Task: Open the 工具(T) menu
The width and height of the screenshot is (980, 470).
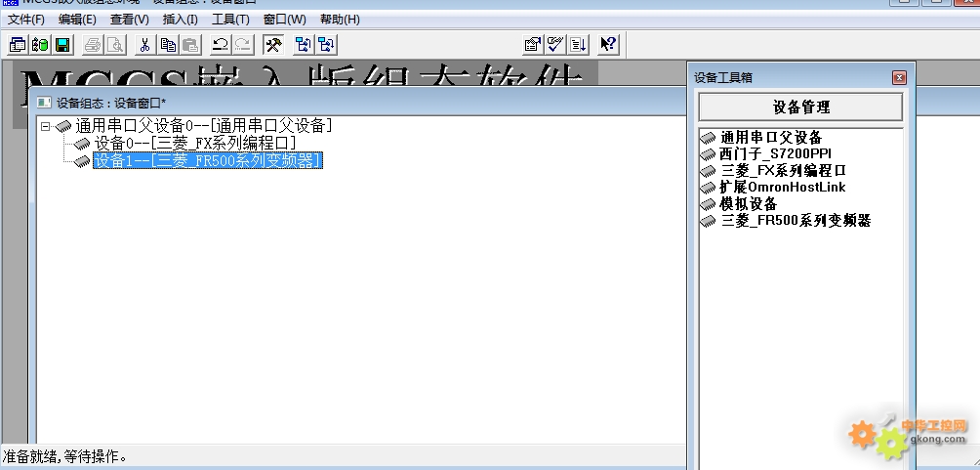Action: 230,20
